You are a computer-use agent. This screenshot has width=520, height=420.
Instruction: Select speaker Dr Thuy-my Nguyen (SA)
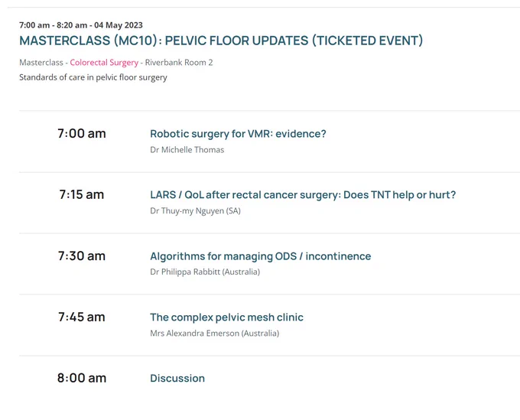tap(195, 211)
